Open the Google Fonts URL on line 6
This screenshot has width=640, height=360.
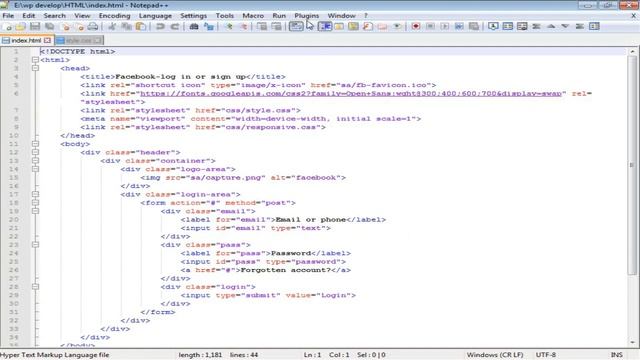tap(351, 93)
